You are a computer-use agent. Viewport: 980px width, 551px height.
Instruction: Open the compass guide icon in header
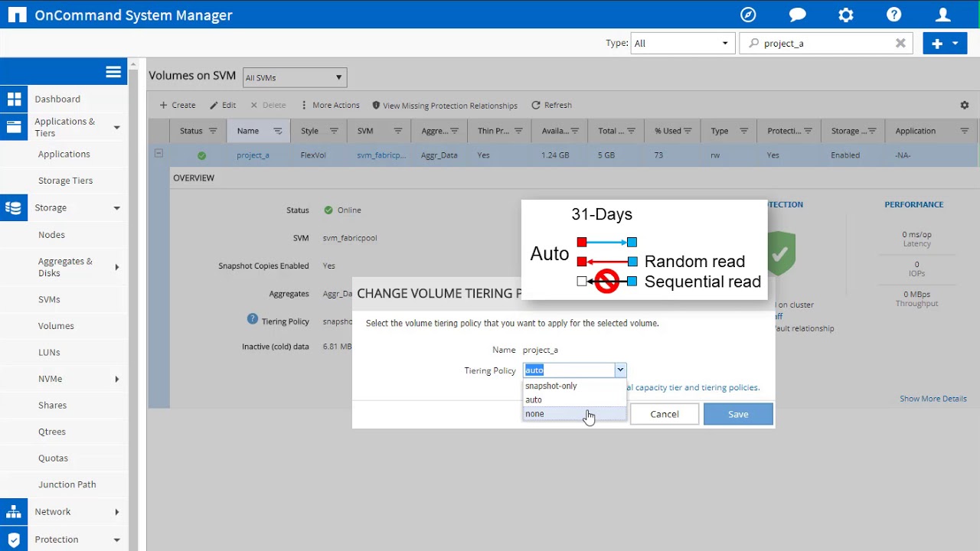coord(748,15)
